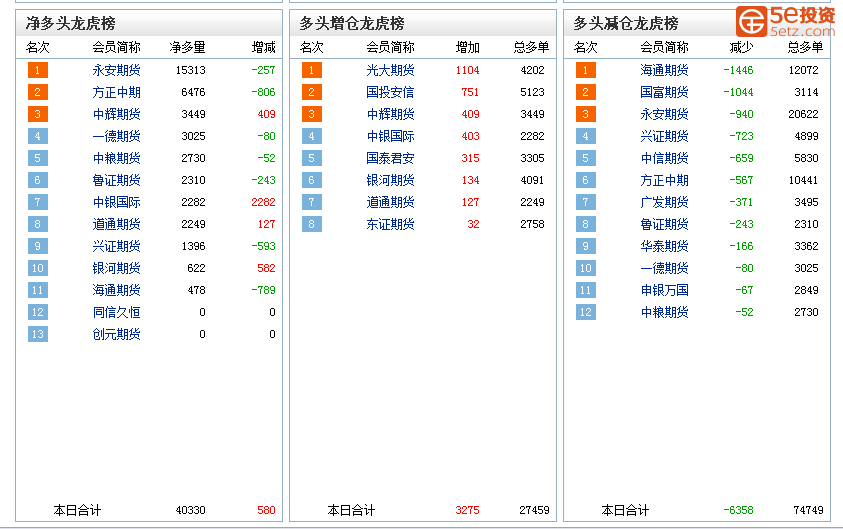Open the 广发期货 member link
The height and width of the screenshot is (529, 843).
pyautogui.click(x=665, y=203)
